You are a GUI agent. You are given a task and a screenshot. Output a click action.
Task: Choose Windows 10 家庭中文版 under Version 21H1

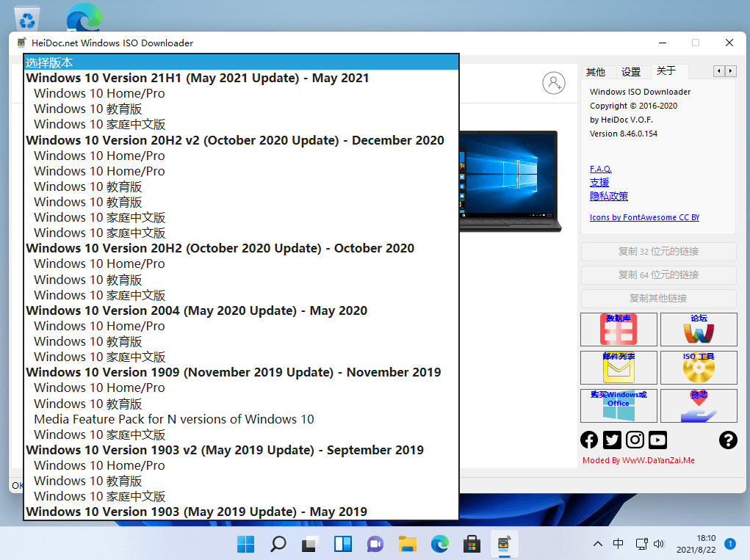(x=242, y=124)
